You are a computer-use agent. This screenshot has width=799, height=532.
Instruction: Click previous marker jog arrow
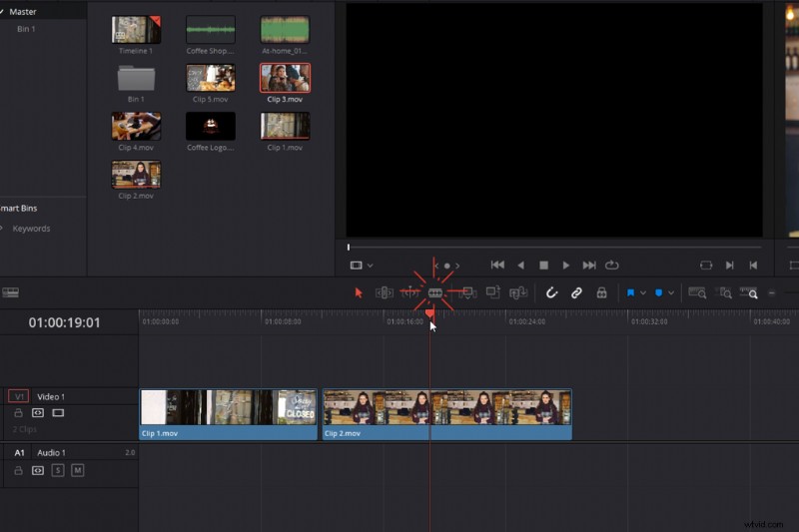coord(436,266)
